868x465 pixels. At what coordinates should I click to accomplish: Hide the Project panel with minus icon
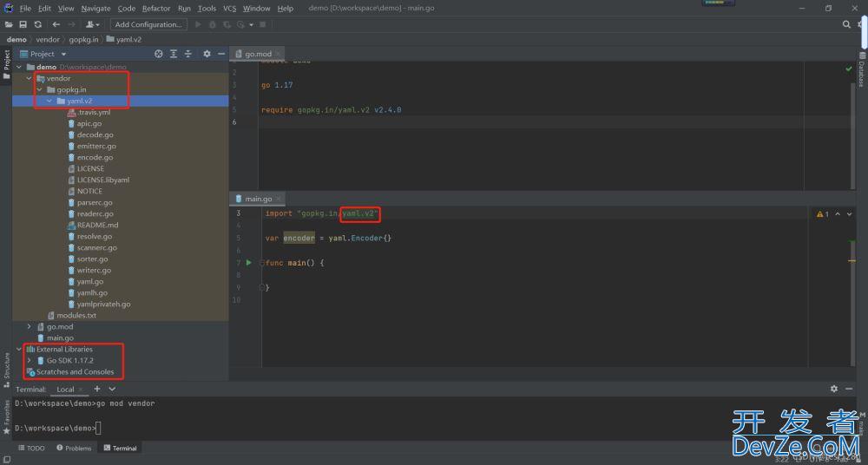pos(220,54)
